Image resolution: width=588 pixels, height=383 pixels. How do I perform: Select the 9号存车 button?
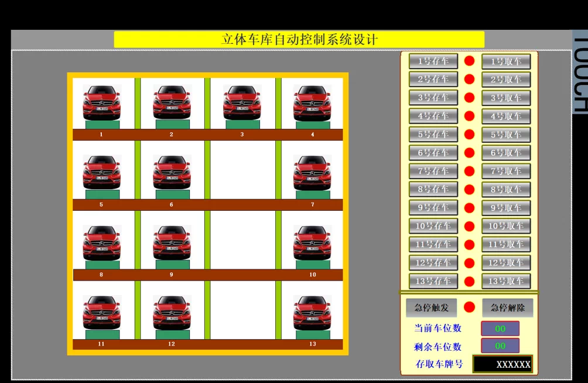pyautogui.click(x=433, y=207)
